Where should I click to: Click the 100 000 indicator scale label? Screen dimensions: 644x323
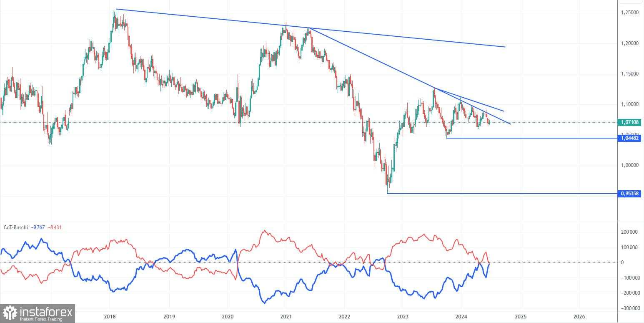tap(629, 247)
